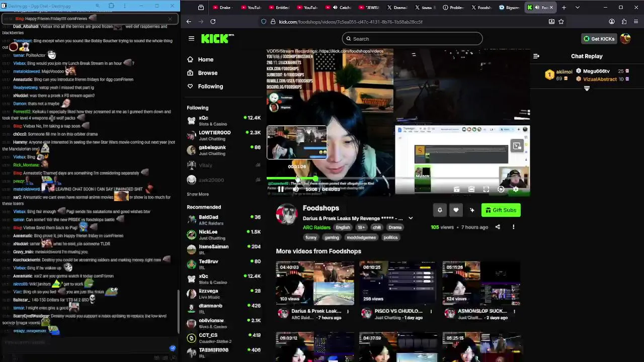This screenshot has width=644, height=362.
Task: Open the browser application menu
Action: (x=636, y=22)
